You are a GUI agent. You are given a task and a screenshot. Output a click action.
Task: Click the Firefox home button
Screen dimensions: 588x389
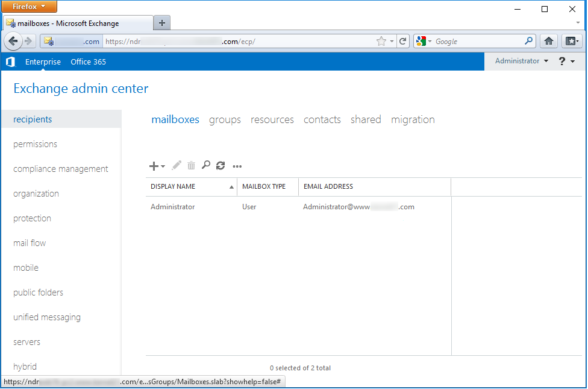(x=549, y=41)
